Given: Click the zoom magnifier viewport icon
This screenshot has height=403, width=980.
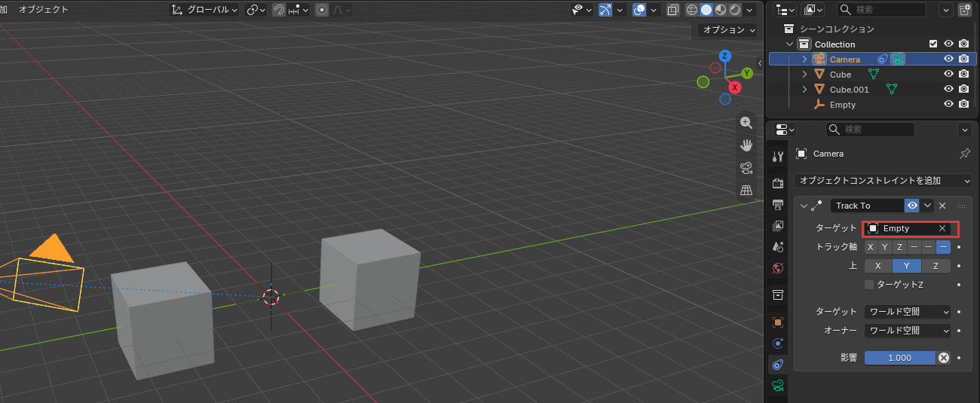Looking at the screenshot, I should (x=746, y=123).
